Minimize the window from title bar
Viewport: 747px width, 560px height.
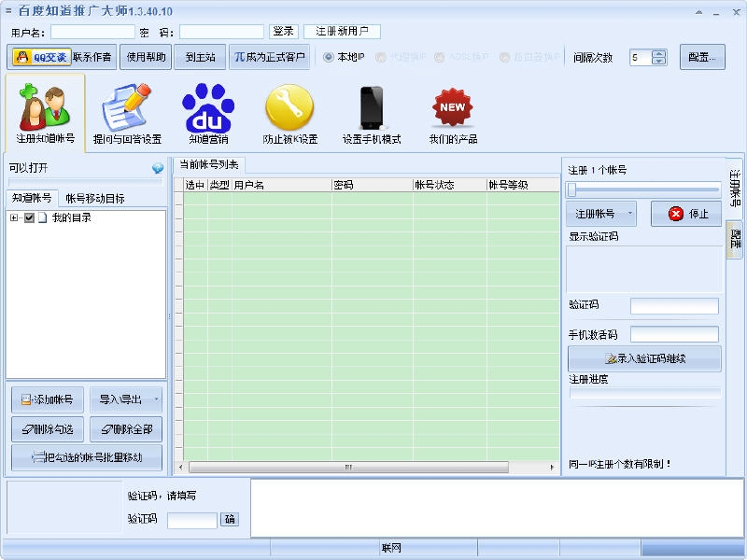tap(716, 12)
